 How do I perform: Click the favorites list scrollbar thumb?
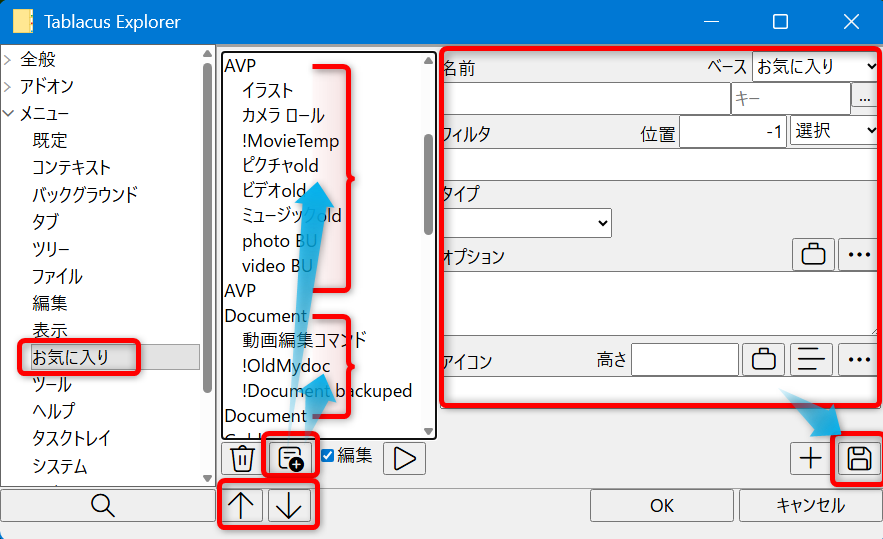[429, 184]
